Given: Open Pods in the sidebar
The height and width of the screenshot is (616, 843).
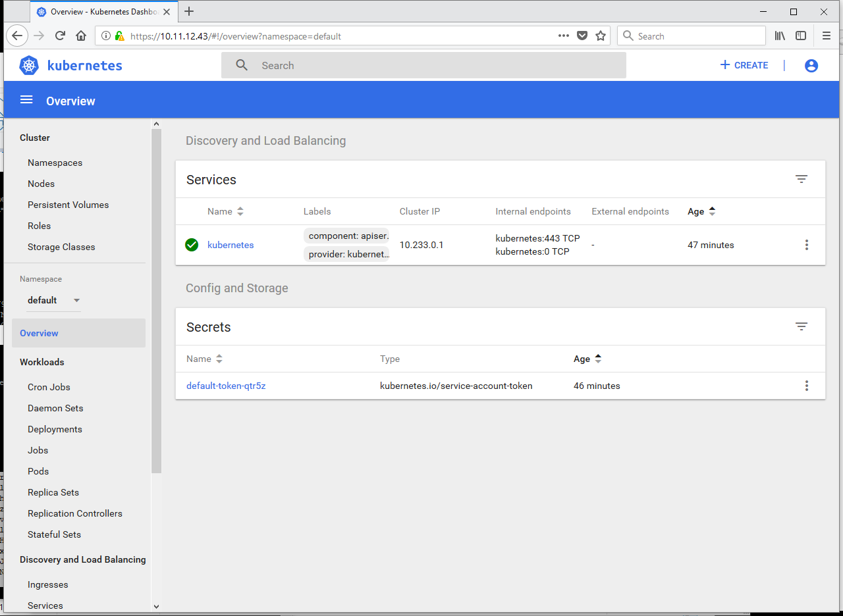Looking at the screenshot, I should coord(38,471).
